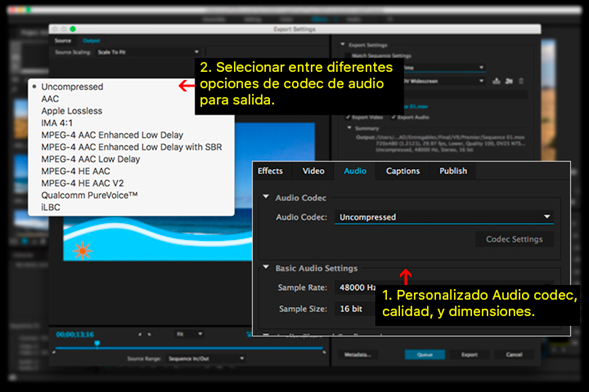Screen dimensions: 589x392
Task: Click the timeline in-point marker
Action: (x=54, y=352)
